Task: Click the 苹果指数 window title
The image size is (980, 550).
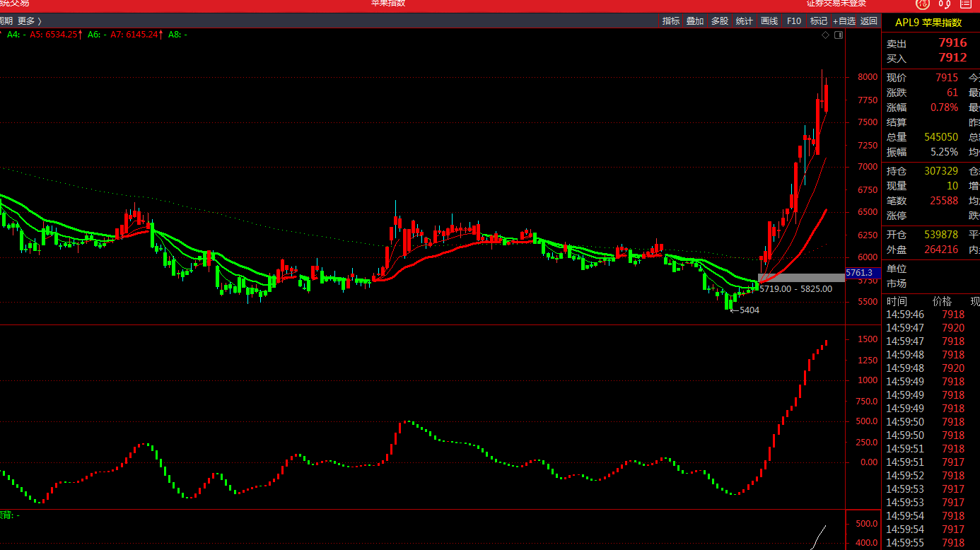Action: pyautogui.click(x=388, y=4)
